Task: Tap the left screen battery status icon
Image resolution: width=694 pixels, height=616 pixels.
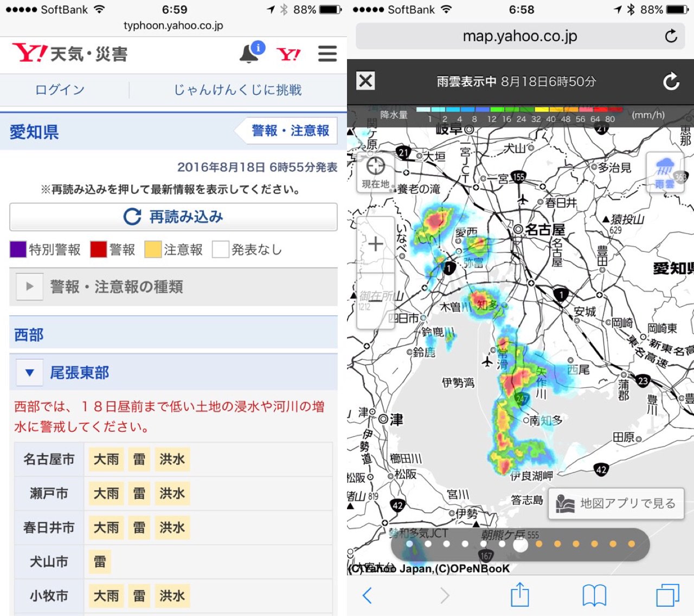Action: click(330, 10)
